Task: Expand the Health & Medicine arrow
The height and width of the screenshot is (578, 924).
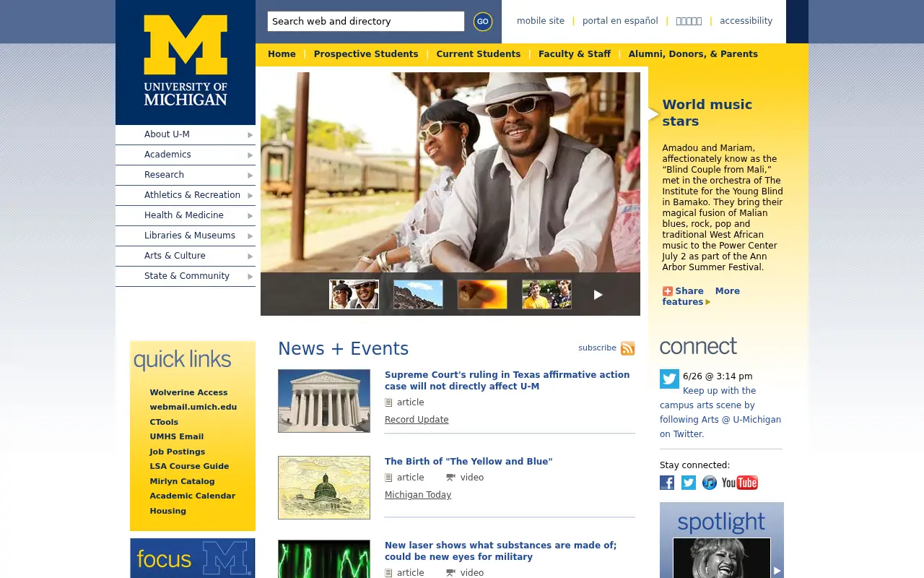Action: [x=250, y=216]
